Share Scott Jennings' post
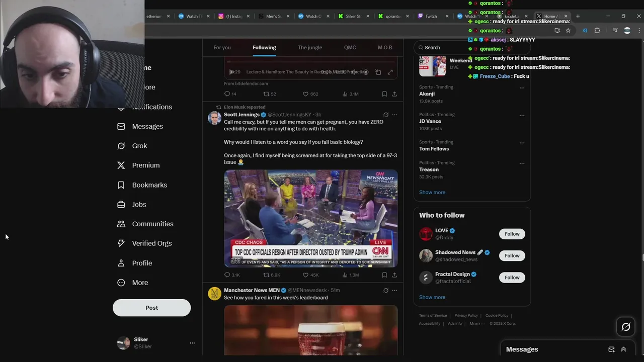This screenshot has height=362, width=644. (394, 275)
